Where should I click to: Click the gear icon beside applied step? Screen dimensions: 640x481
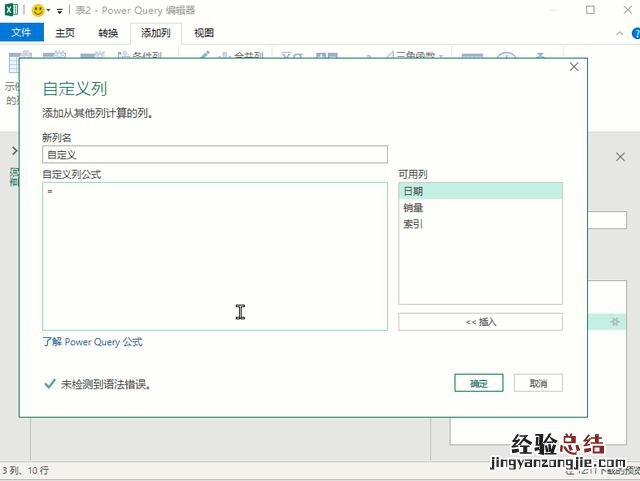[x=615, y=321]
